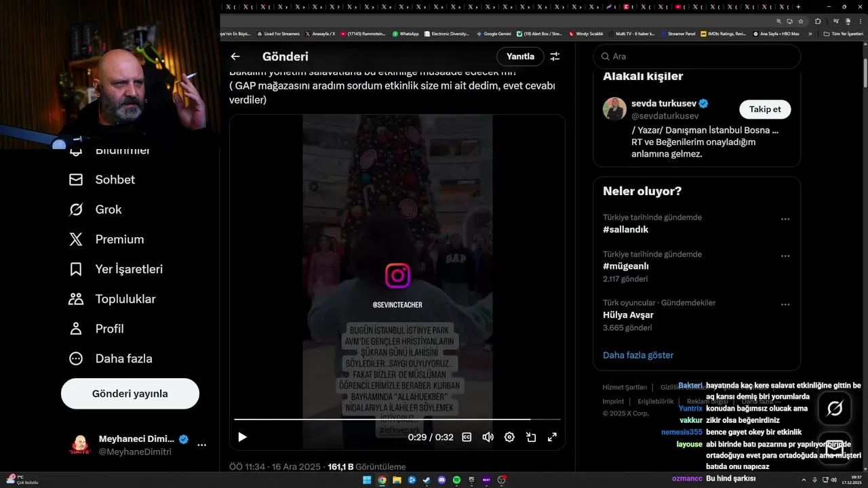Bookmark this page with star icon
868x488 pixels.
(x=801, y=21)
